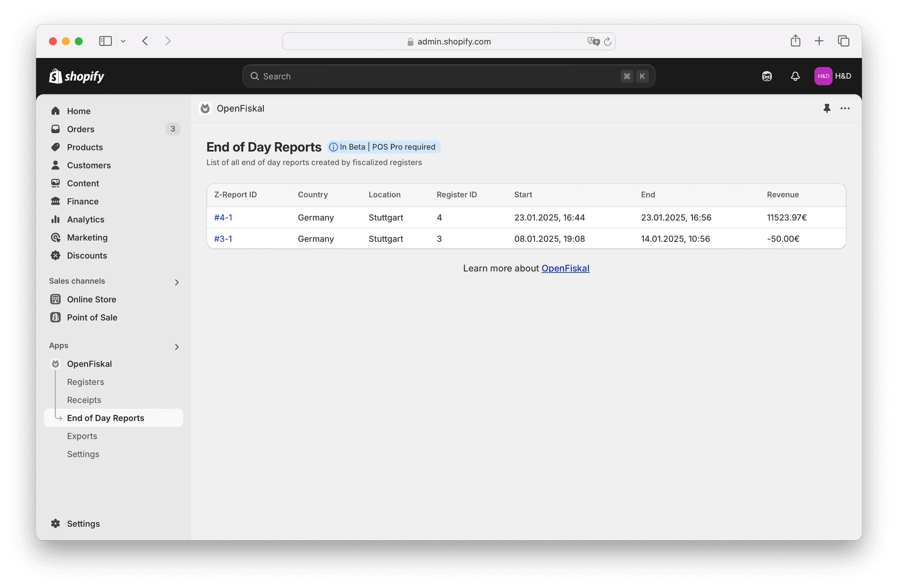Viewport: 898px width, 588px height.
Task: Click the Orders inbox icon
Action: [55, 129]
